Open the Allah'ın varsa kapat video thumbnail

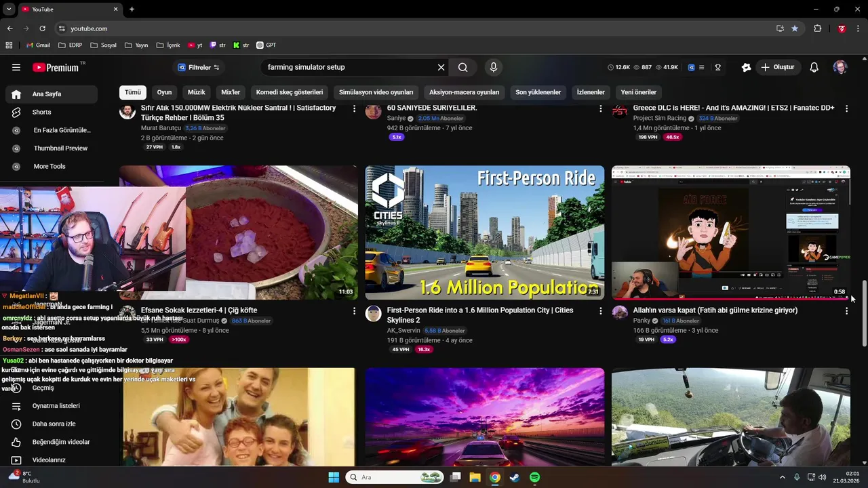pyautogui.click(x=731, y=232)
